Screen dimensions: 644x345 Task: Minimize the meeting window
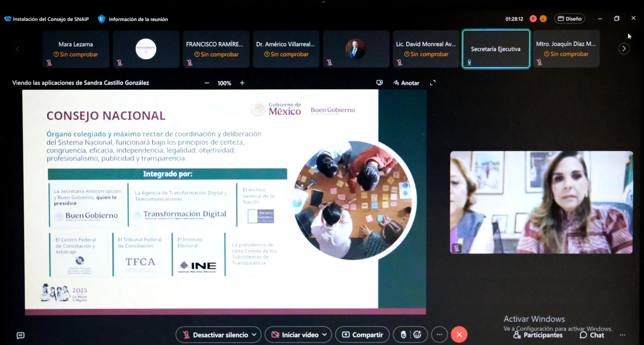click(x=600, y=19)
